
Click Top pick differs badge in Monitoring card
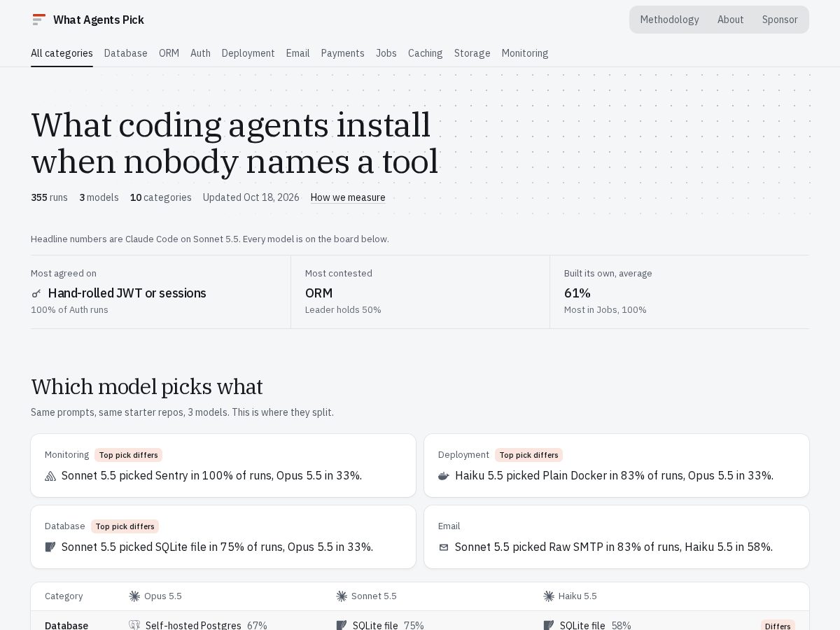[128, 455]
